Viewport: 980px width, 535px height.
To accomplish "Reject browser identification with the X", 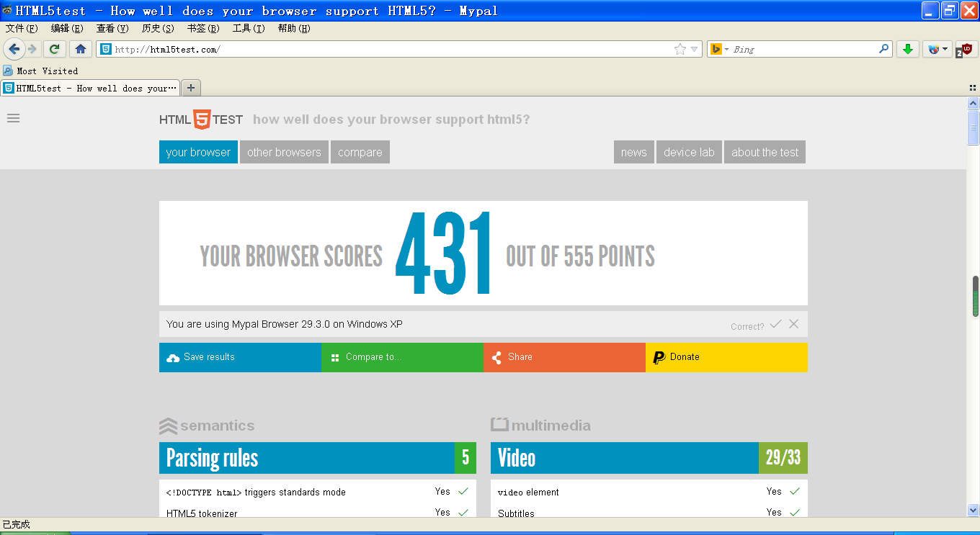I will (793, 324).
